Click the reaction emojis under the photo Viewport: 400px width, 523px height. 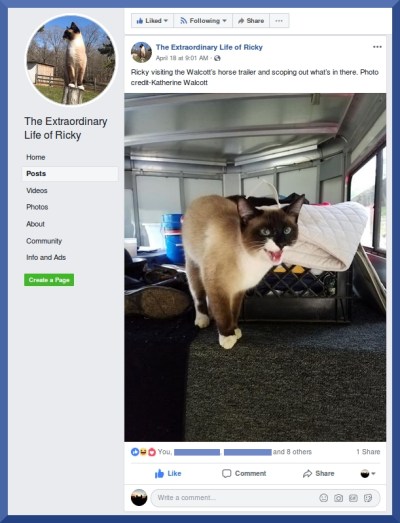tap(143, 452)
